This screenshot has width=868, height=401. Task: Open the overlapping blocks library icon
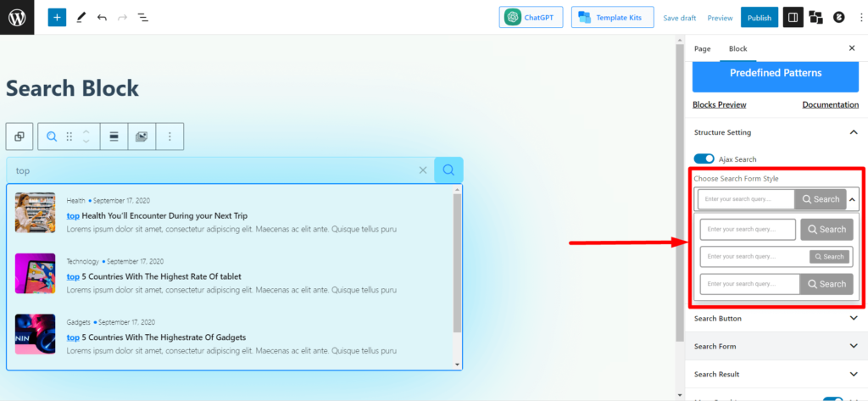[x=815, y=18]
